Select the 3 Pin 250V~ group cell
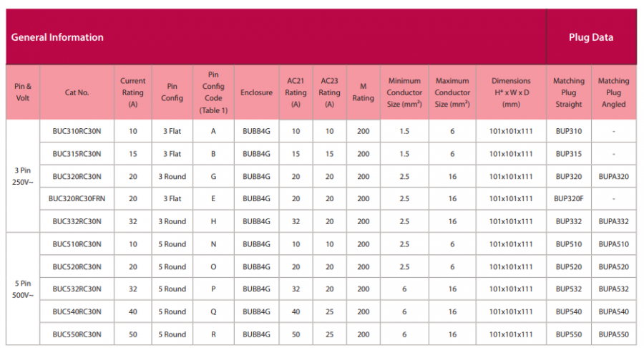This screenshot has height=348, width=644. pos(23,176)
